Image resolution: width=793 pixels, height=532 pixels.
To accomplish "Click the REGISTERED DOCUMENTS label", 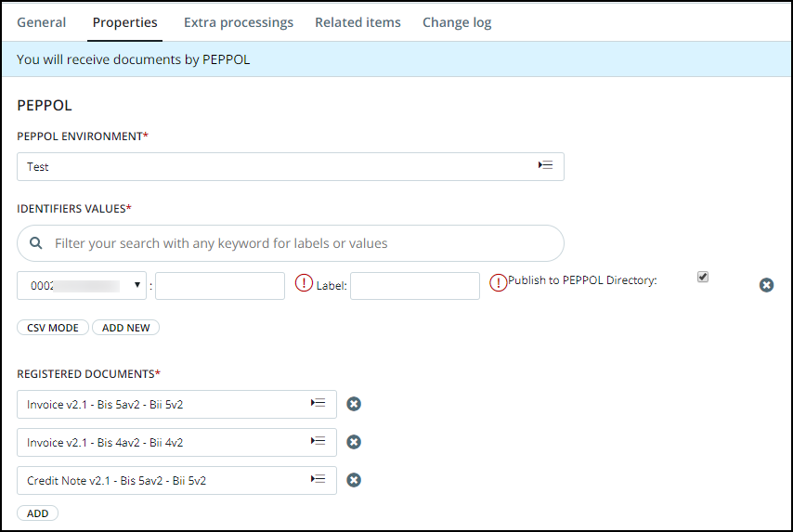I will tap(88, 374).
